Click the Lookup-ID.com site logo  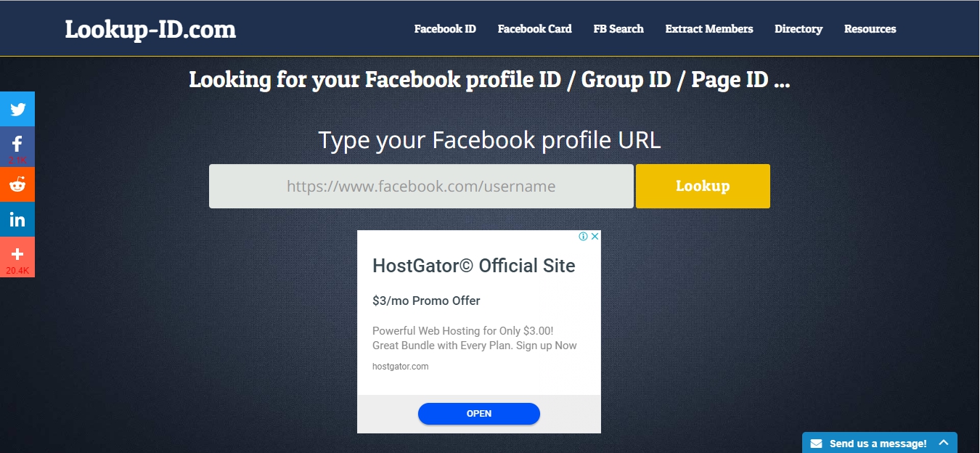150,30
